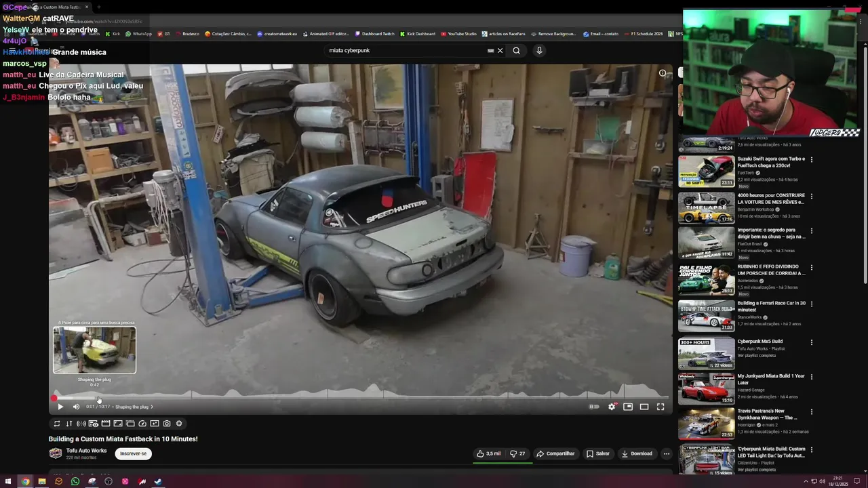Click the magnifier search button
Viewport: 868px width, 488px height.
517,50
